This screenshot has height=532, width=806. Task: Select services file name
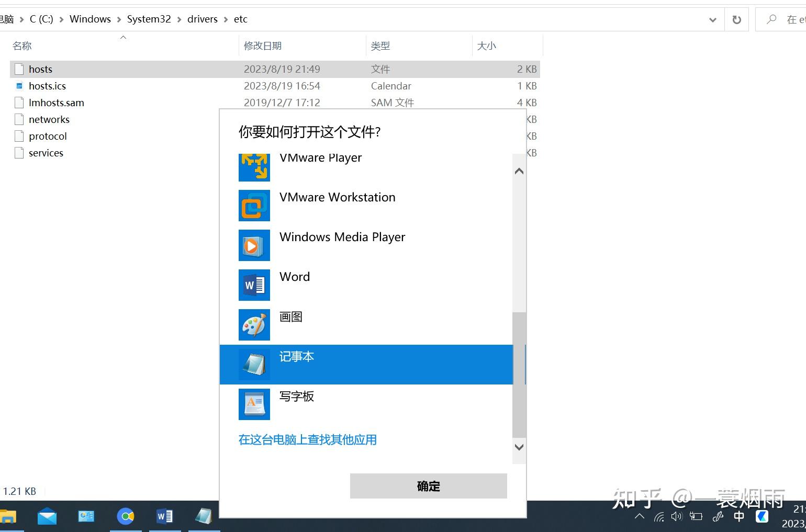[46, 153]
